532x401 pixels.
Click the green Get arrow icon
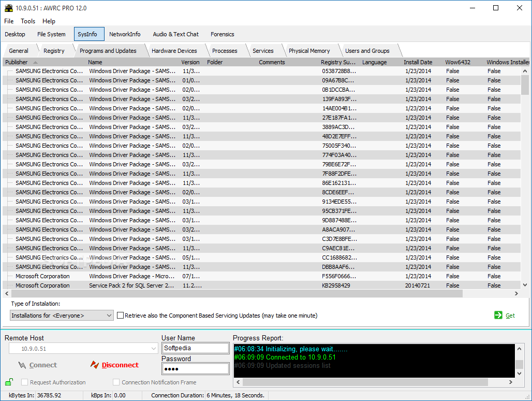coord(498,315)
